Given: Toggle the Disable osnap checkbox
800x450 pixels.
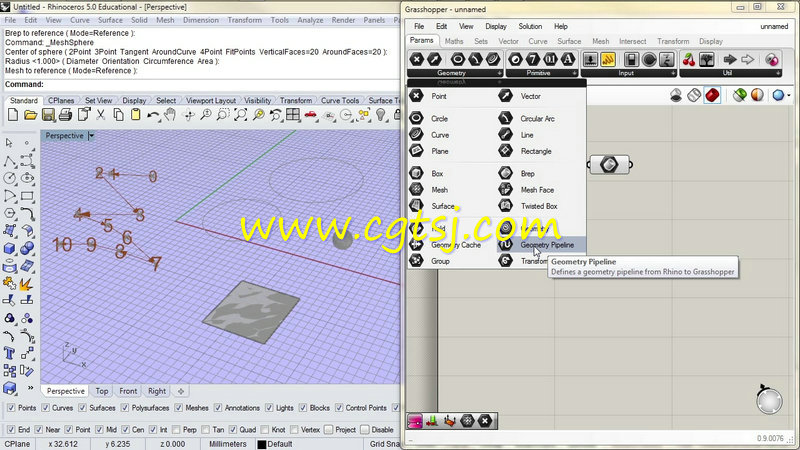Looking at the screenshot, I should point(365,430).
